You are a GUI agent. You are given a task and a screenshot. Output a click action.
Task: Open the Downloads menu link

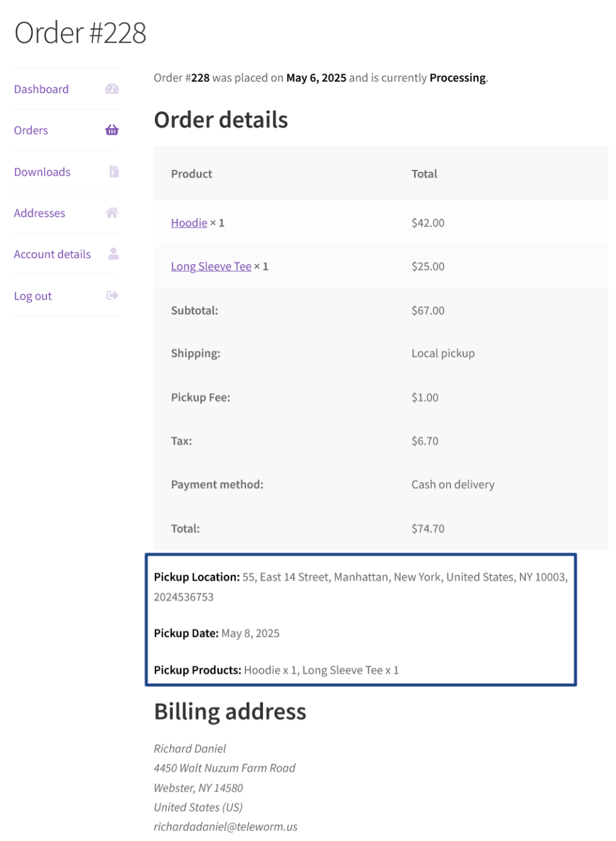(42, 172)
